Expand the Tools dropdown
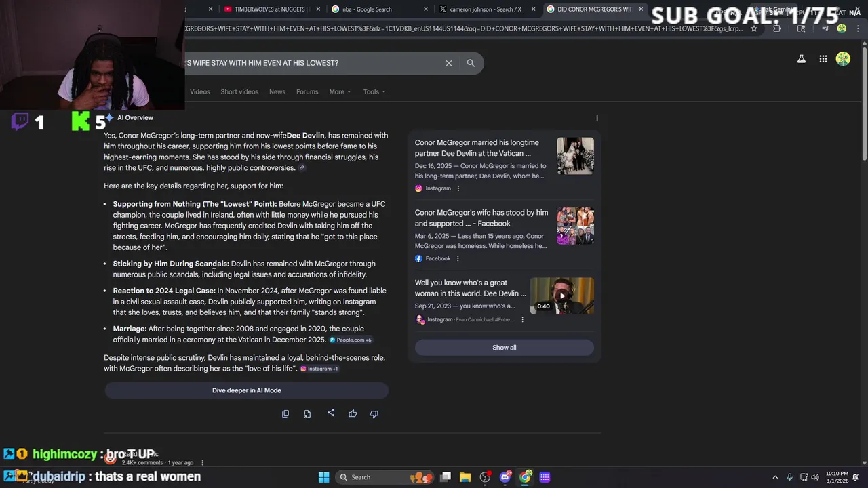The width and height of the screenshot is (868, 488). coord(374,91)
